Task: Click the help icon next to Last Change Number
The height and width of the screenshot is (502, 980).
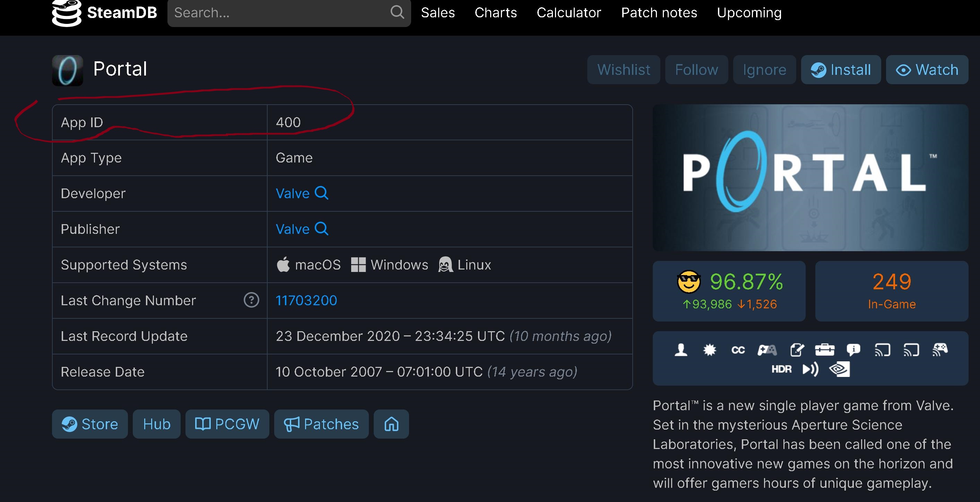Action: [x=252, y=300]
